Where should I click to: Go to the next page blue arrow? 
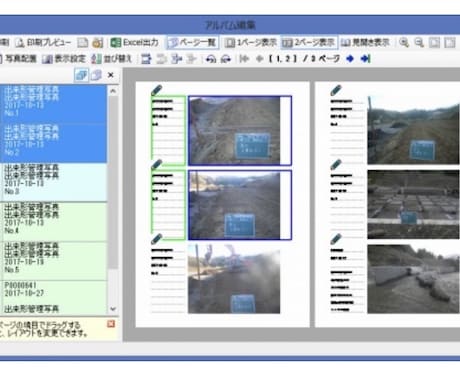(x=350, y=59)
